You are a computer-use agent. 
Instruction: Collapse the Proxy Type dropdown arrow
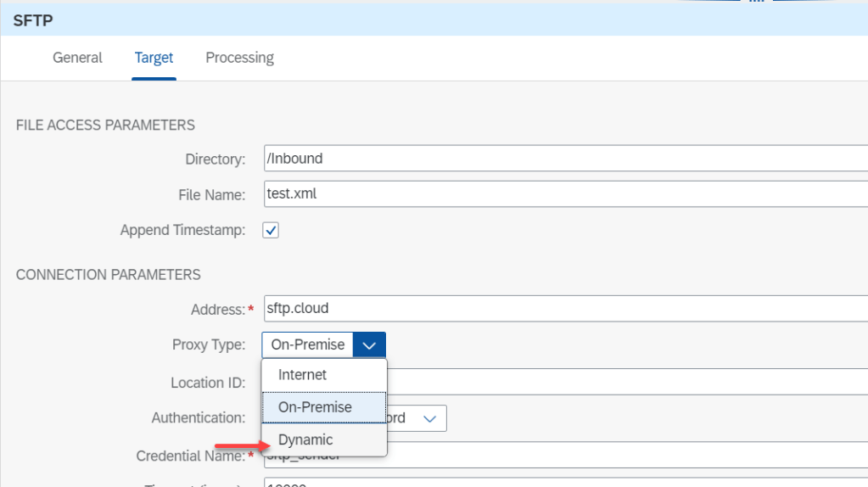coord(369,345)
